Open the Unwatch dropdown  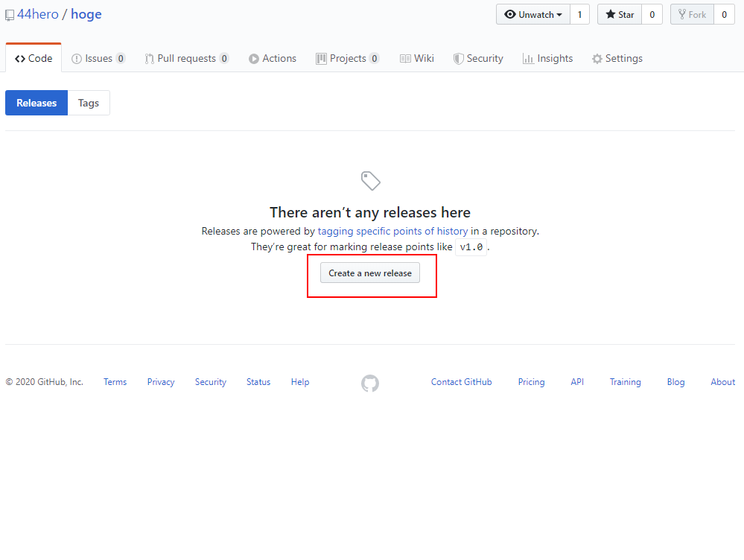click(532, 14)
